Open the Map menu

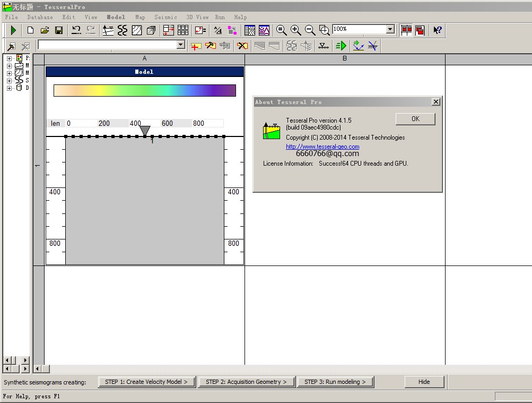pyautogui.click(x=140, y=17)
